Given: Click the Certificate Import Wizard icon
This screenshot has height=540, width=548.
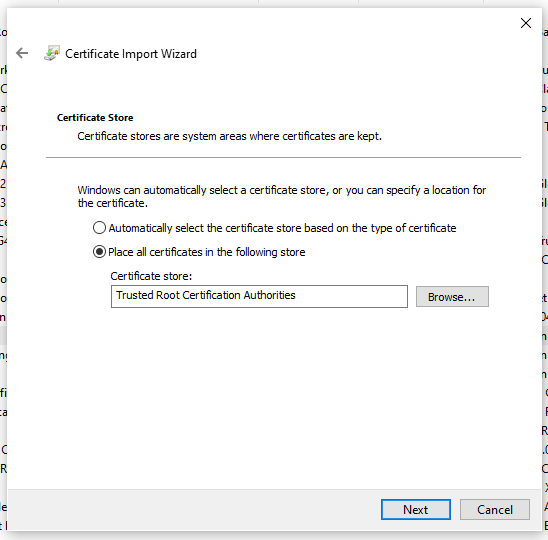Looking at the screenshot, I should (x=52, y=53).
